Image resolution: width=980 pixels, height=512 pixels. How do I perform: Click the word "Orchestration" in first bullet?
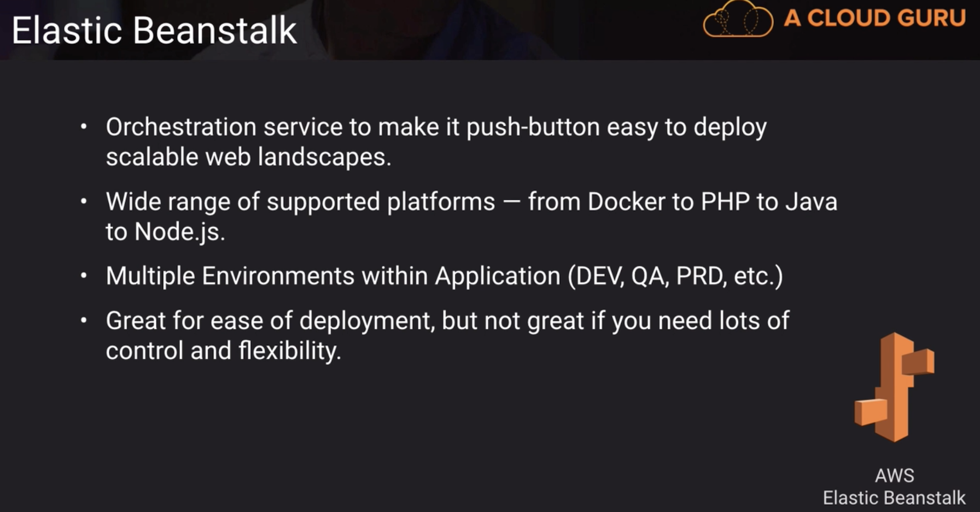tap(181, 127)
